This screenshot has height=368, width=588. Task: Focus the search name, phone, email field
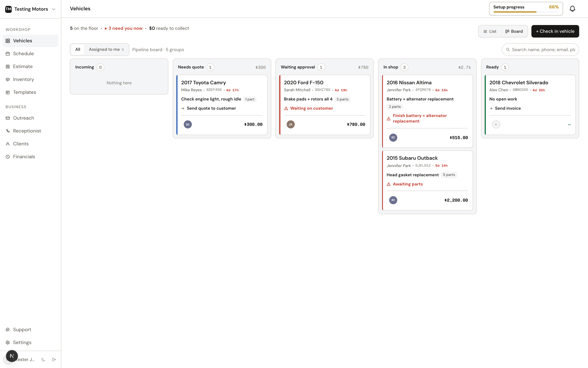(x=540, y=50)
